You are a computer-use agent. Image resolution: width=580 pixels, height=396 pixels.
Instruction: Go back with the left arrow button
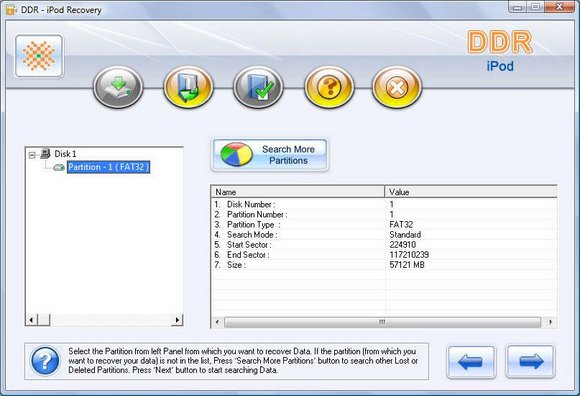pos(471,362)
